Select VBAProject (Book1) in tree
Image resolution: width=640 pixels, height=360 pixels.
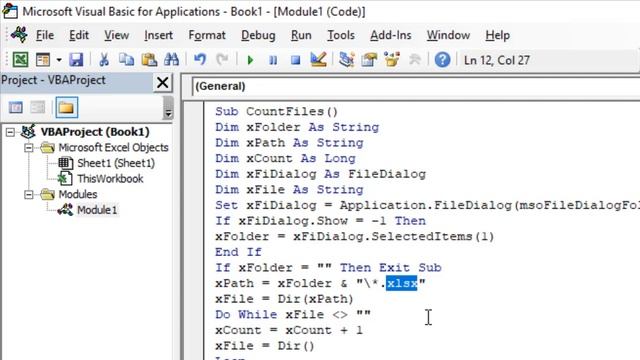click(x=95, y=132)
